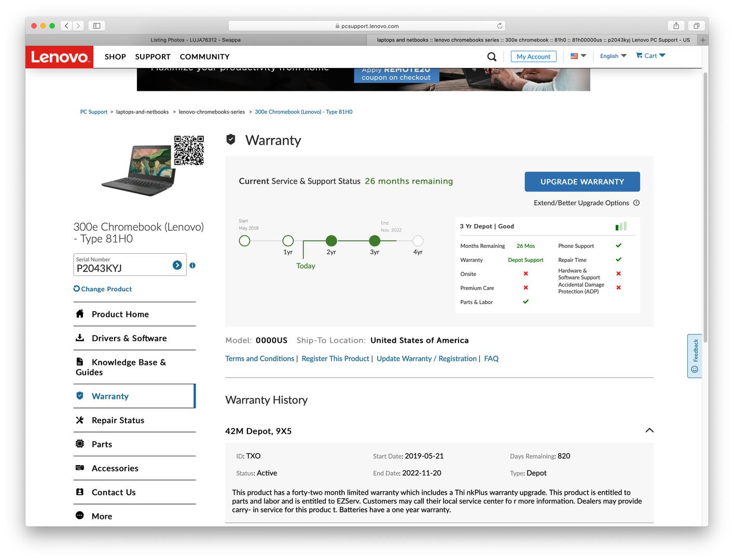Switch to the Listing Photos Swappa tab
This screenshot has width=734, height=560.
pyautogui.click(x=196, y=40)
